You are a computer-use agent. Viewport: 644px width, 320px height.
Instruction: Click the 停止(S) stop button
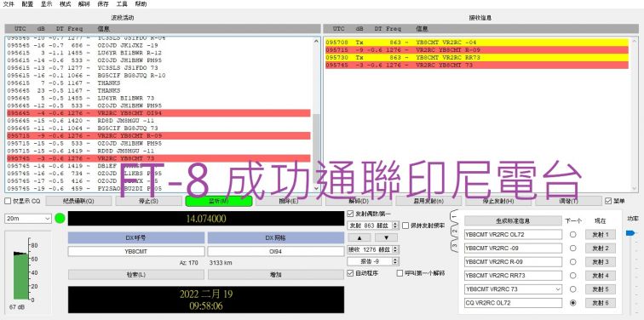[x=149, y=201]
